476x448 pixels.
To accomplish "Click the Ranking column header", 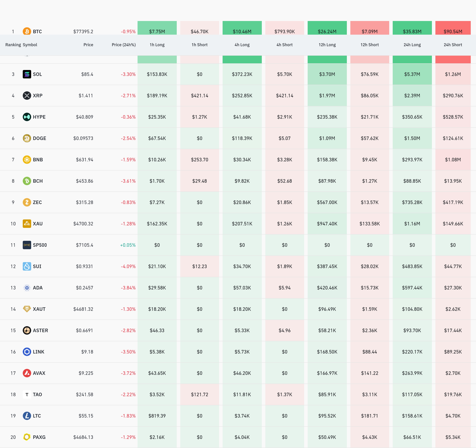I will click(13, 45).
